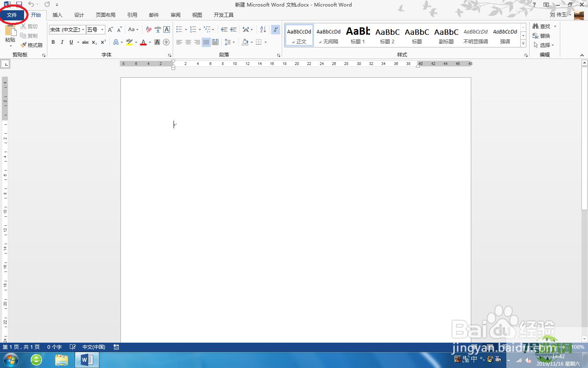Switch to the 设计 ribbon tab
The width and height of the screenshot is (588, 368).
coord(79,15)
